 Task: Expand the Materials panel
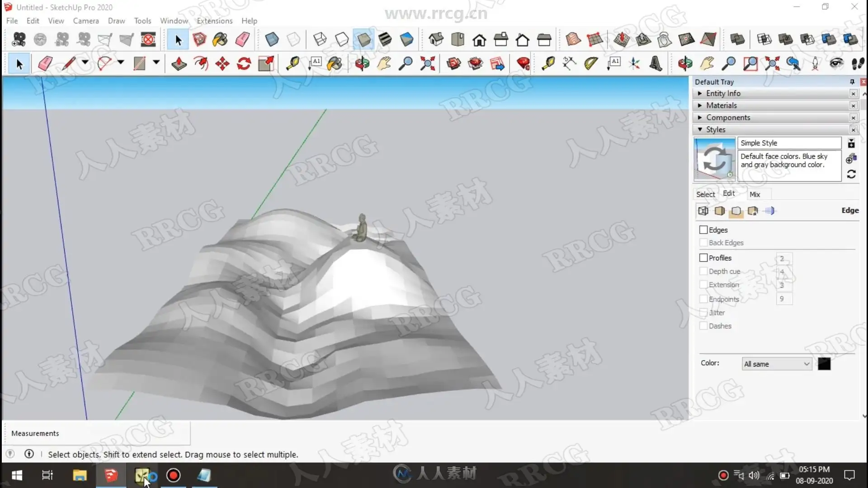point(722,105)
